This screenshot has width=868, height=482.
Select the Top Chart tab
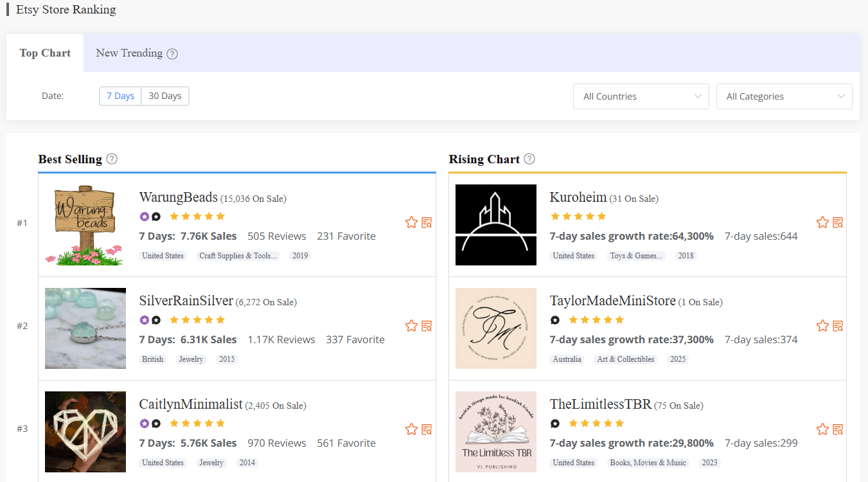[44, 53]
